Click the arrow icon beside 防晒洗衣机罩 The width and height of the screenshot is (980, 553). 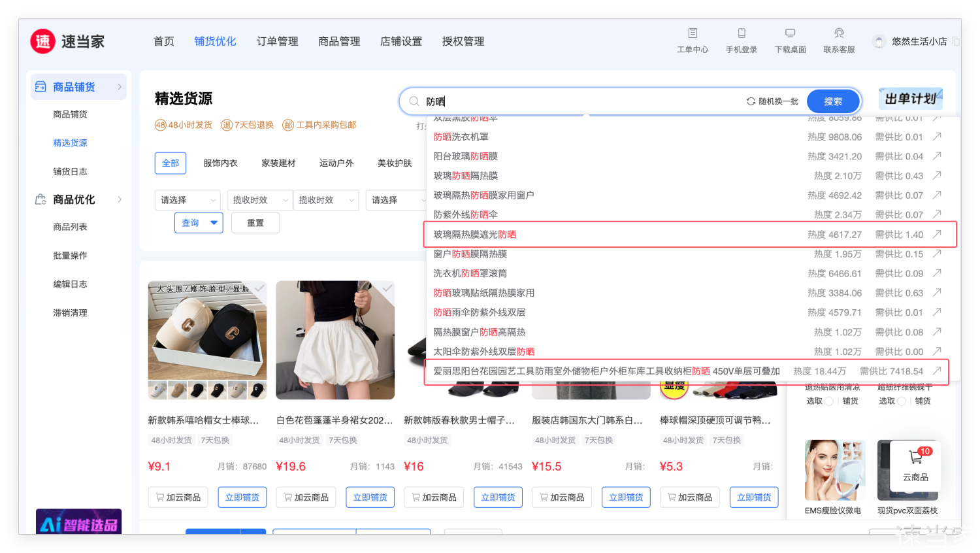[x=937, y=137]
